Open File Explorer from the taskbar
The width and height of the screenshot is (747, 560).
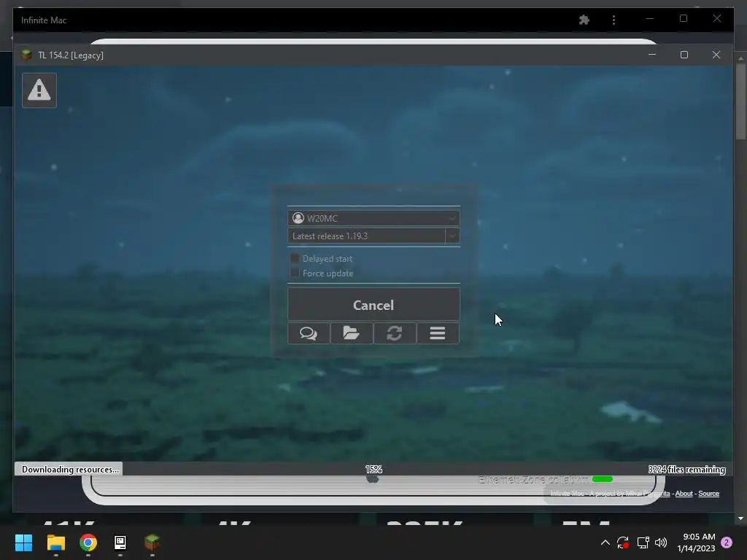coord(55,542)
